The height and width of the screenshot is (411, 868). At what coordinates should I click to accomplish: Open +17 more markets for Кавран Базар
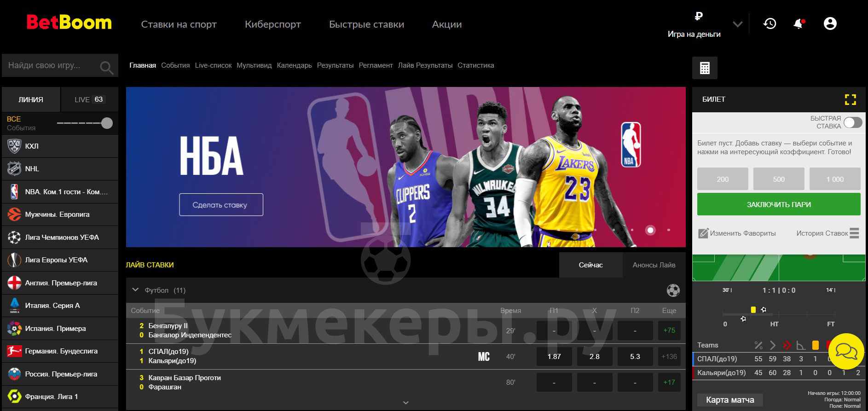pos(669,382)
